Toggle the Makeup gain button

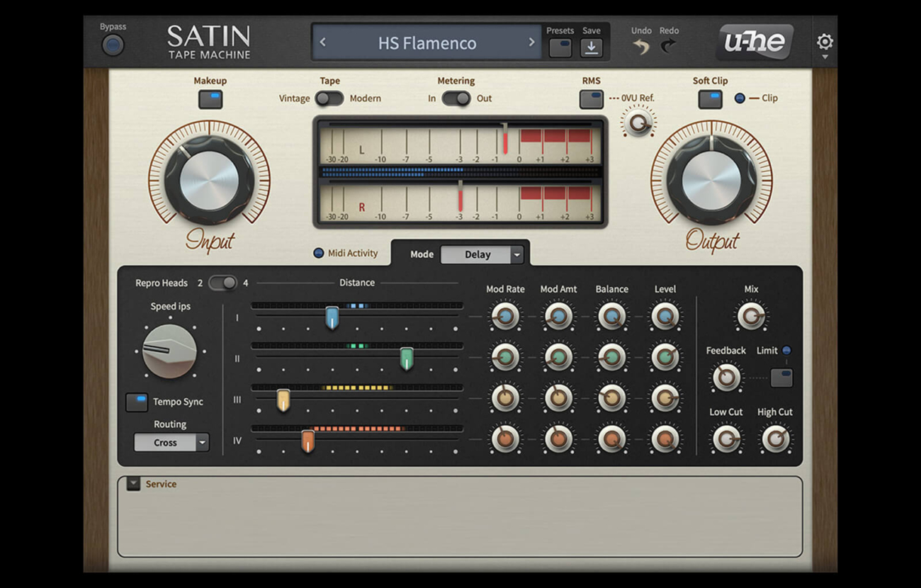tap(210, 99)
